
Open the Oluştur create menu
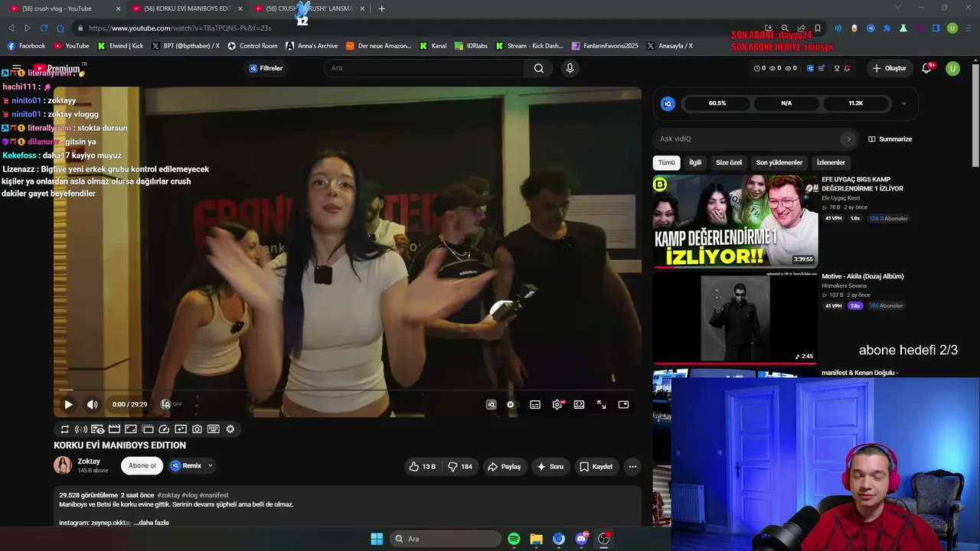[x=889, y=68]
